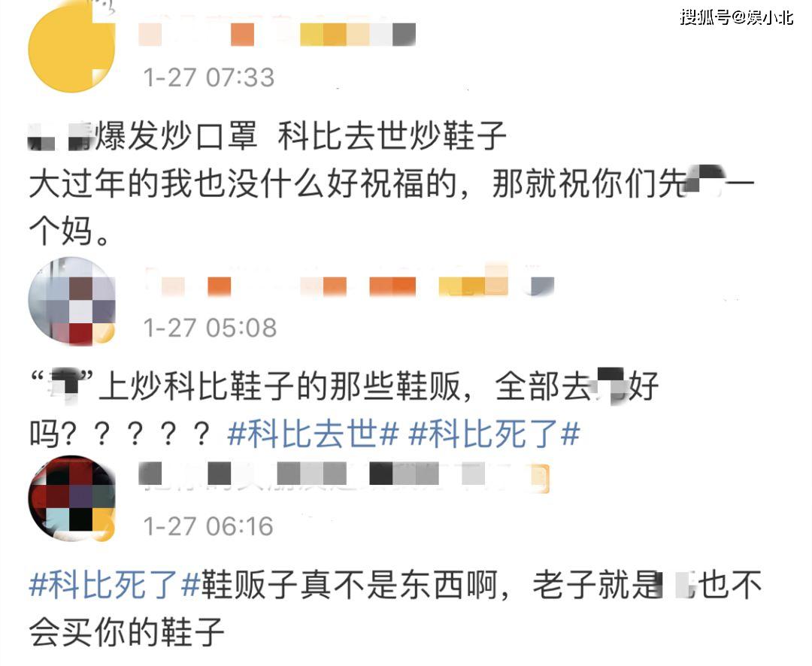Click the verified badge on second avatar
The height and width of the screenshot is (666, 812).
pyautogui.click(x=105, y=334)
